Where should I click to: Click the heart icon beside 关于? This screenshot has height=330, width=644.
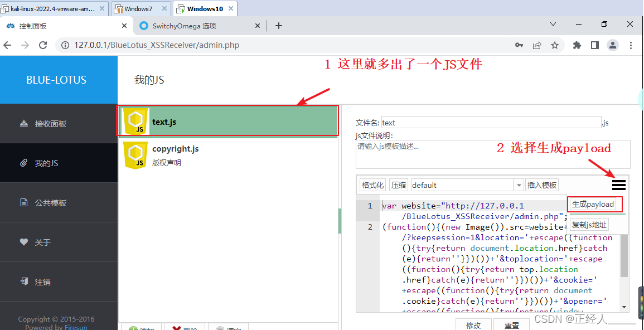pyautogui.click(x=24, y=242)
